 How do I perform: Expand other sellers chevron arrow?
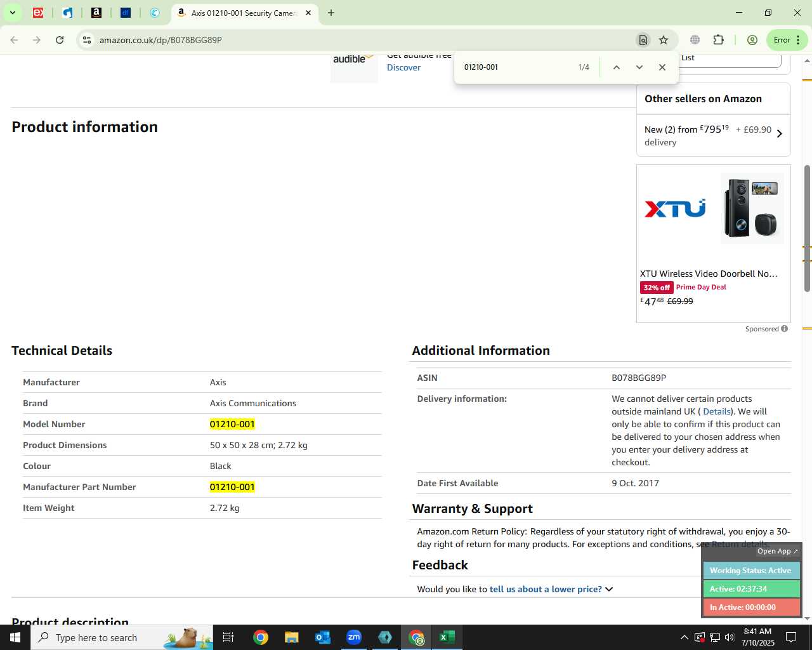coord(780,134)
